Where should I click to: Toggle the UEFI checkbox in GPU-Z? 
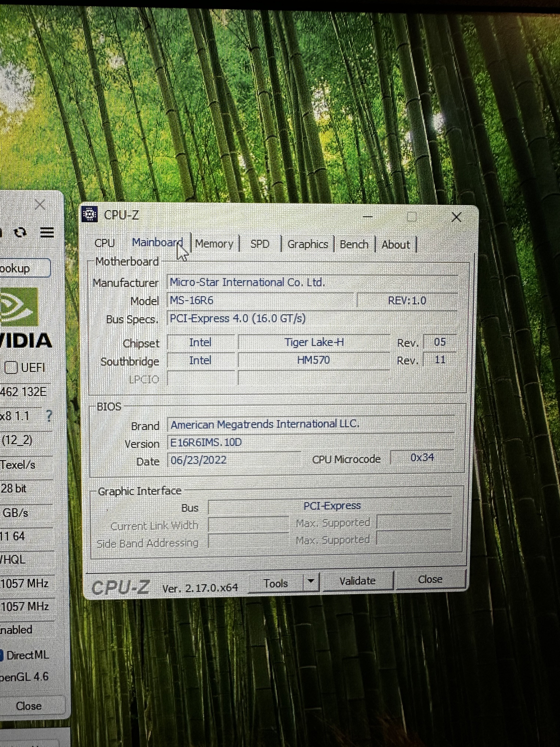(11, 367)
